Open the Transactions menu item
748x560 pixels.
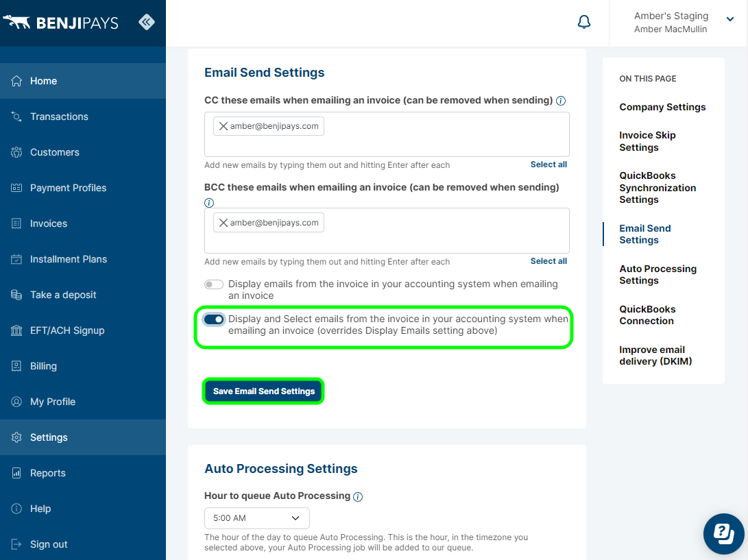coord(83,117)
